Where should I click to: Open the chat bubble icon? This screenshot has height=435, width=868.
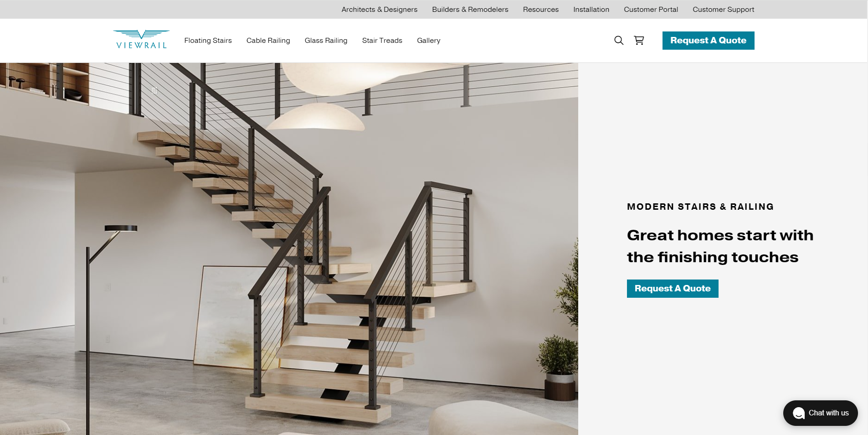tap(798, 413)
